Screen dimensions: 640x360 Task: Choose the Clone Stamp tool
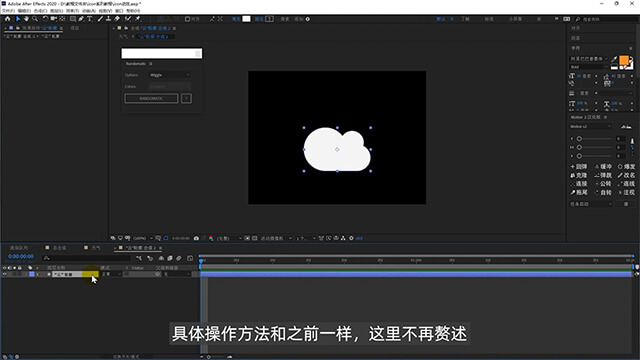(109, 19)
